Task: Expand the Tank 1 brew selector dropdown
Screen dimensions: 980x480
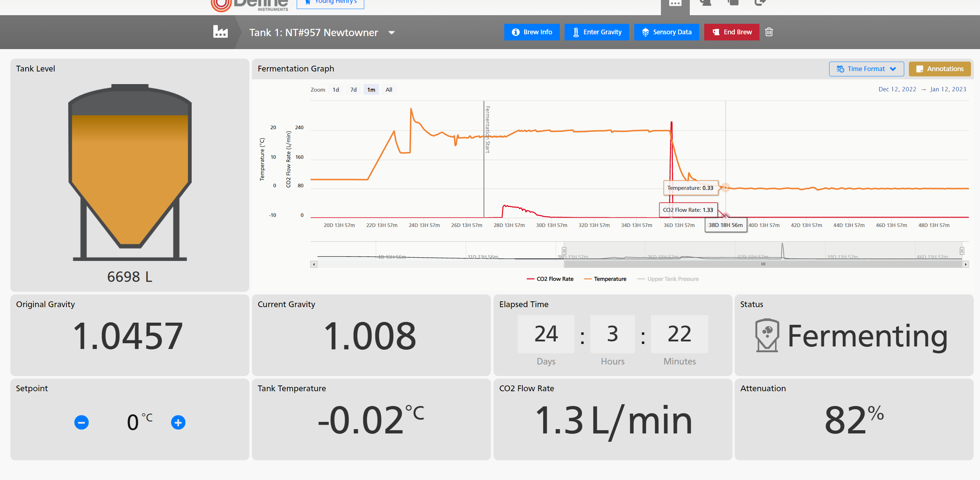Action: pyautogui.click(x=392, y=33)
